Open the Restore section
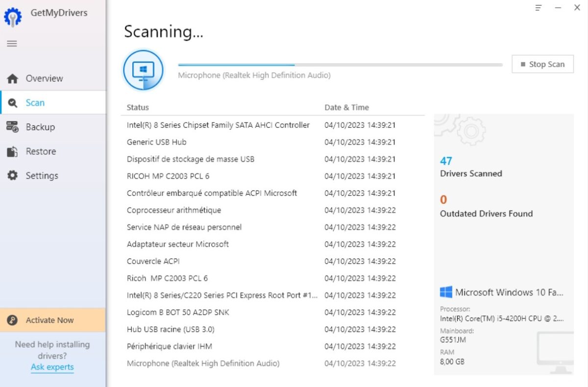Screen dimensions: 588x387 53,151
